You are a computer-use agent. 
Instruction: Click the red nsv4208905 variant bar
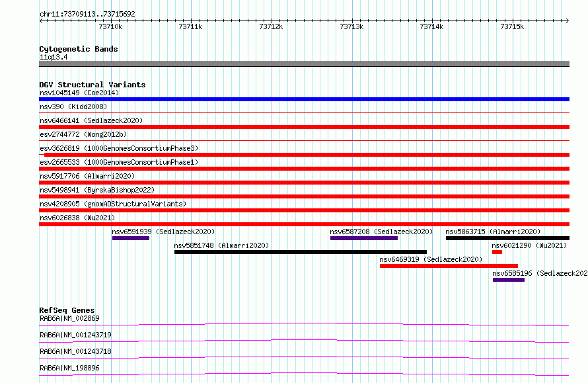click(304, 210)
